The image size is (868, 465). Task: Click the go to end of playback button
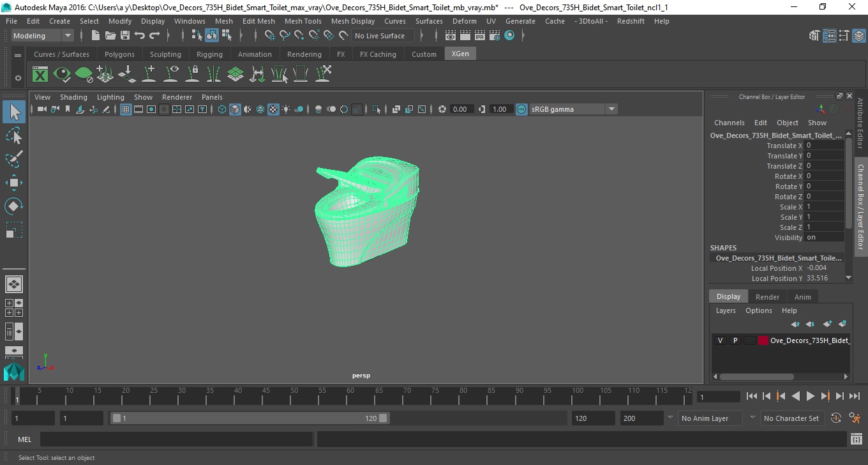[x=854, y=397]
